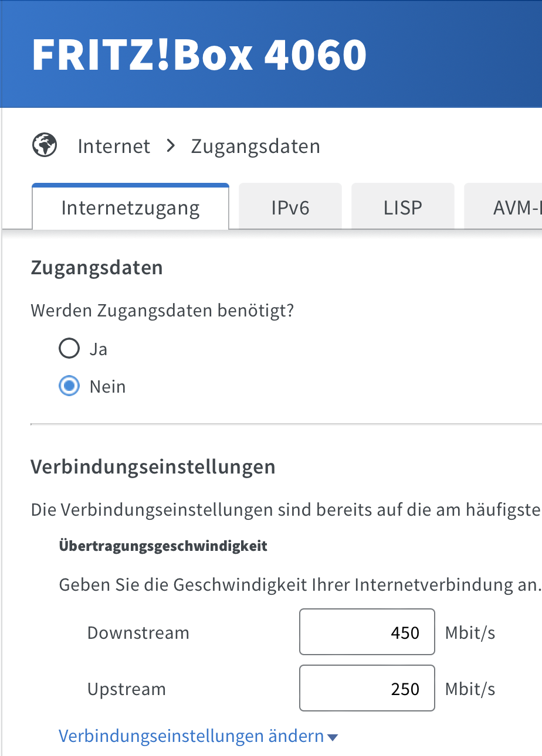Viewport: 542px width, 756px height.
Task: Select the Ja radio button
Action: coord(69,349)
